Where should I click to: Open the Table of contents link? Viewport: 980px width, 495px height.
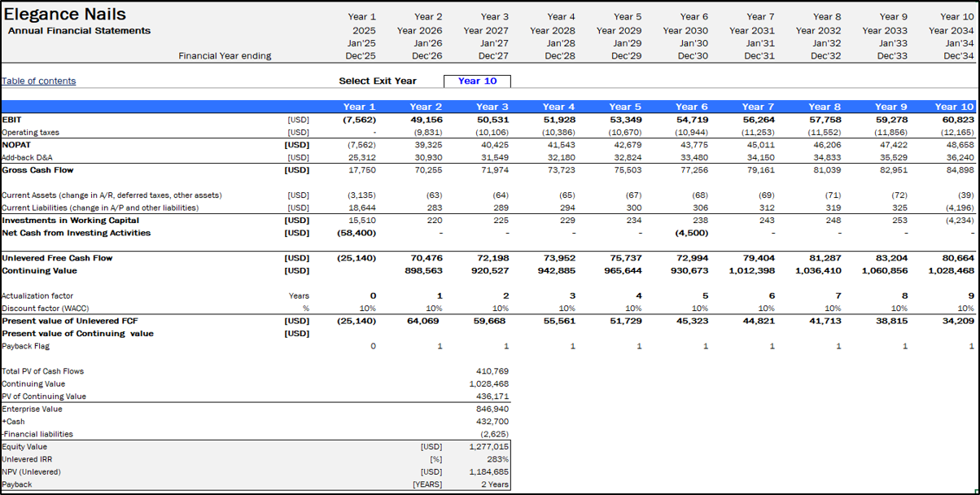coord(38,81)
